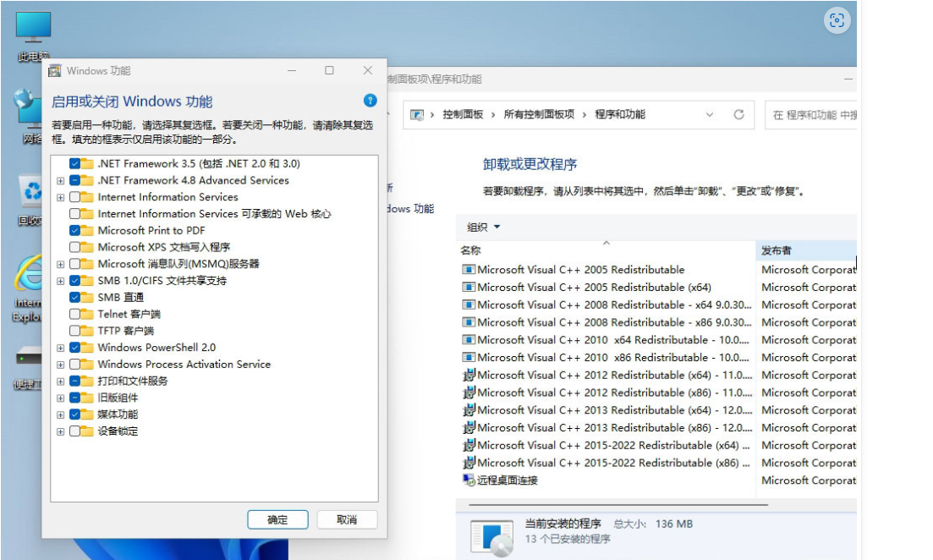Image resolution: width=933 pixels, height=560 pixels.
Task: Click icon of Visual C++ 2008 Redistributable x86
Action: [x=469, y=322]
